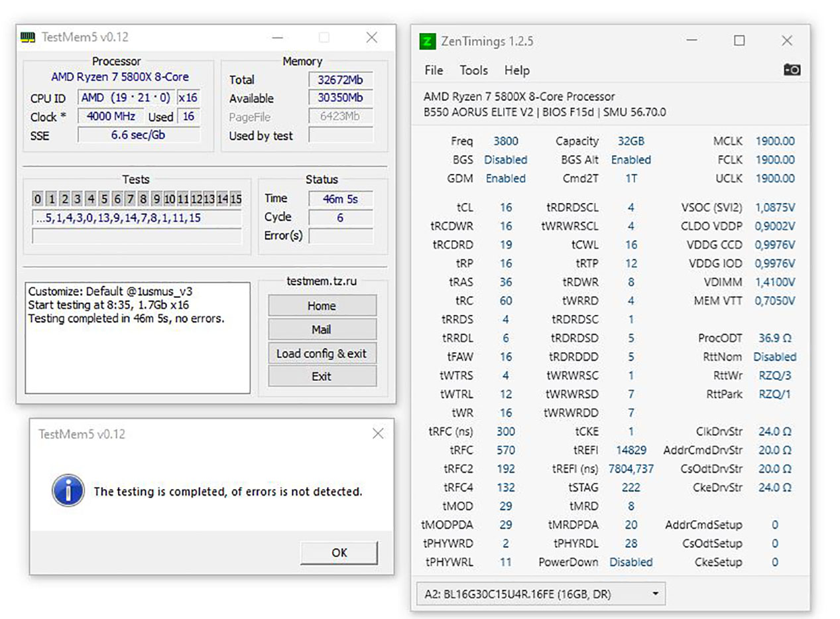Click the blue information icon in the dialog
The image size is (840, 619).
point(68,491)
